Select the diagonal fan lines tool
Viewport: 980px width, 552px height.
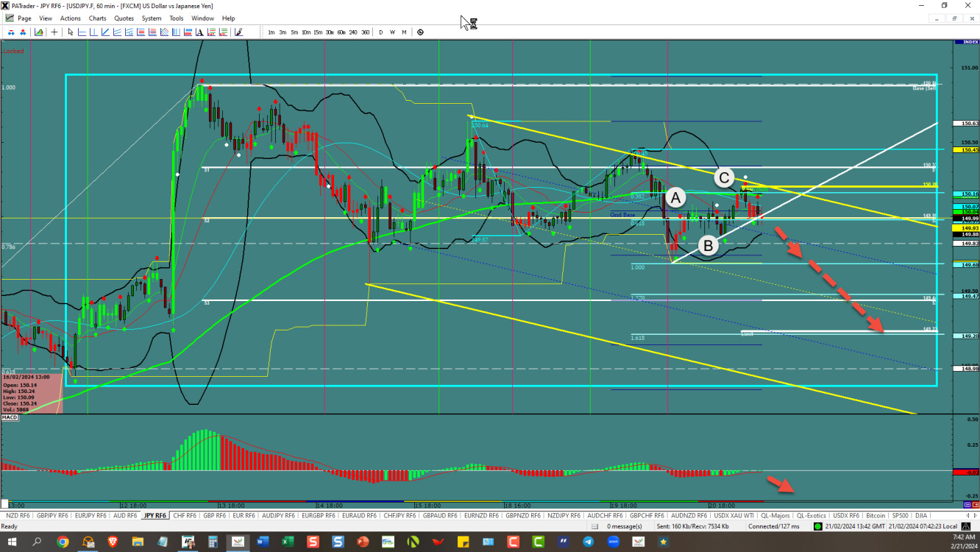pyautogui.click(x=164, y=32)
